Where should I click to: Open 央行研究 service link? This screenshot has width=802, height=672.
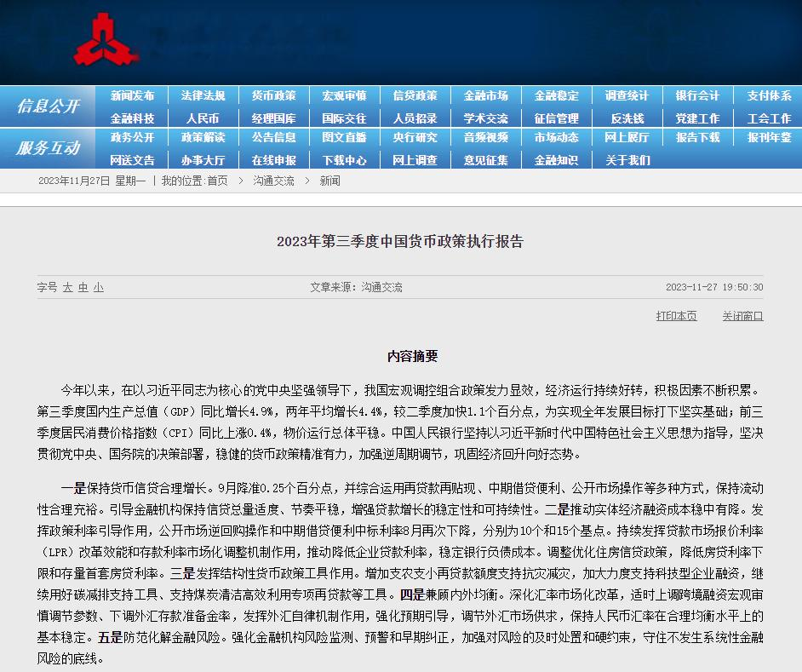pos(415,137)
